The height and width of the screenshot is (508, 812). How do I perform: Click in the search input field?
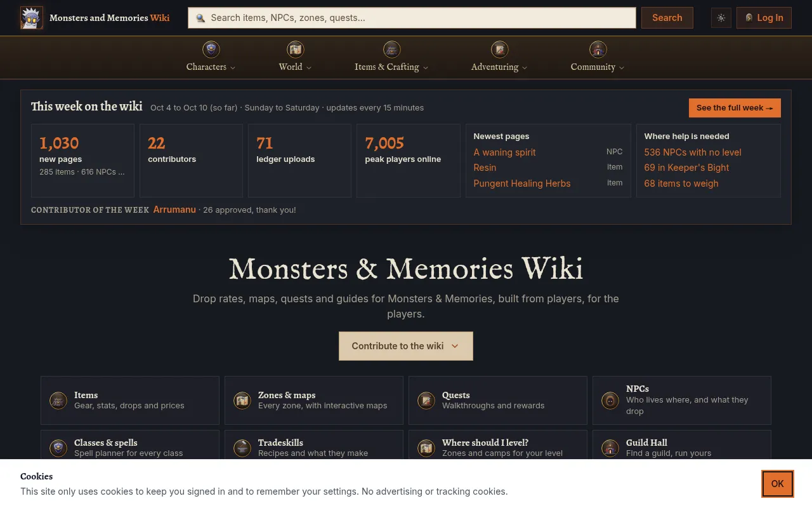point(412,18)
